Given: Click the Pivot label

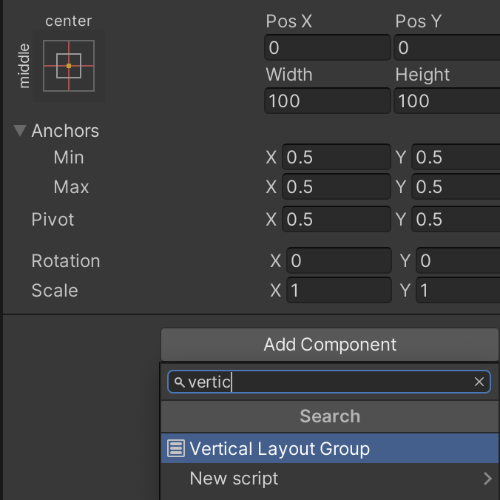Looking at the screenshot, I should point(53,219).
